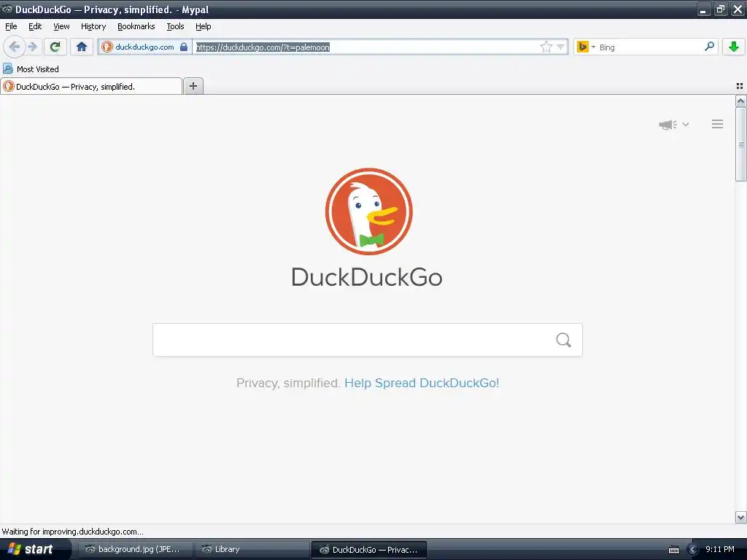
Task: Open the File menu
Action: (11, 26)
